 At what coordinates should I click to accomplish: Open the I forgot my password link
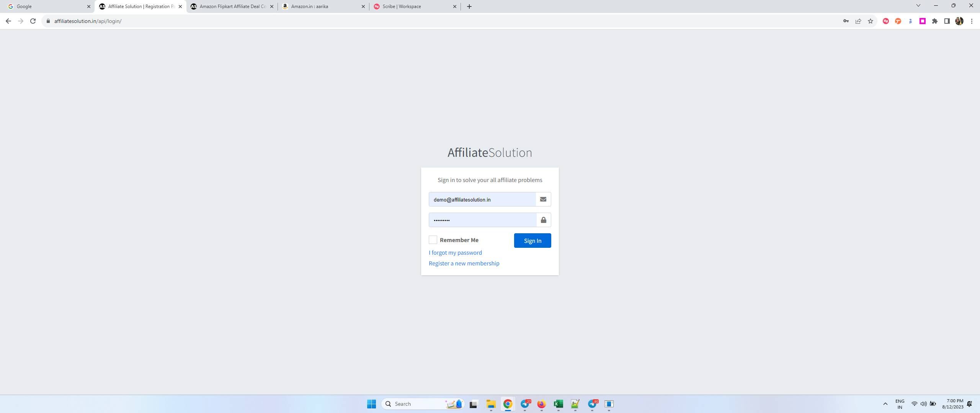pyautogui.click(x=455, y=252)
